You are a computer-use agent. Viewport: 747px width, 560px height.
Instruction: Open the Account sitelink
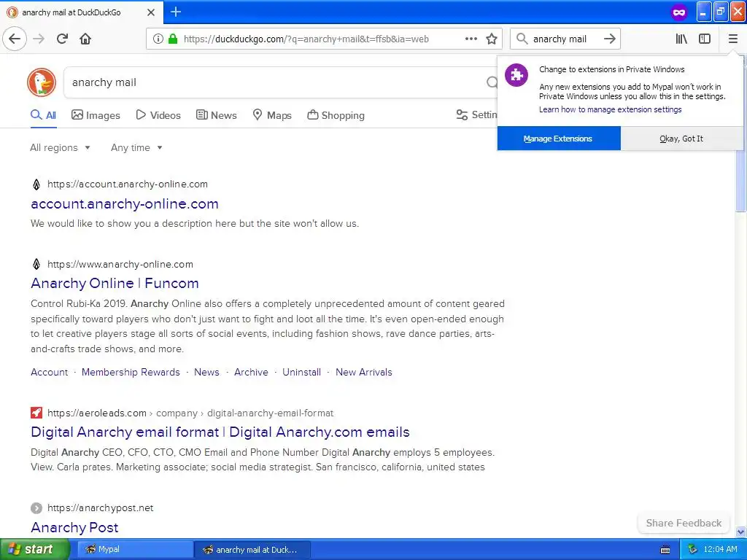point(50,372)
